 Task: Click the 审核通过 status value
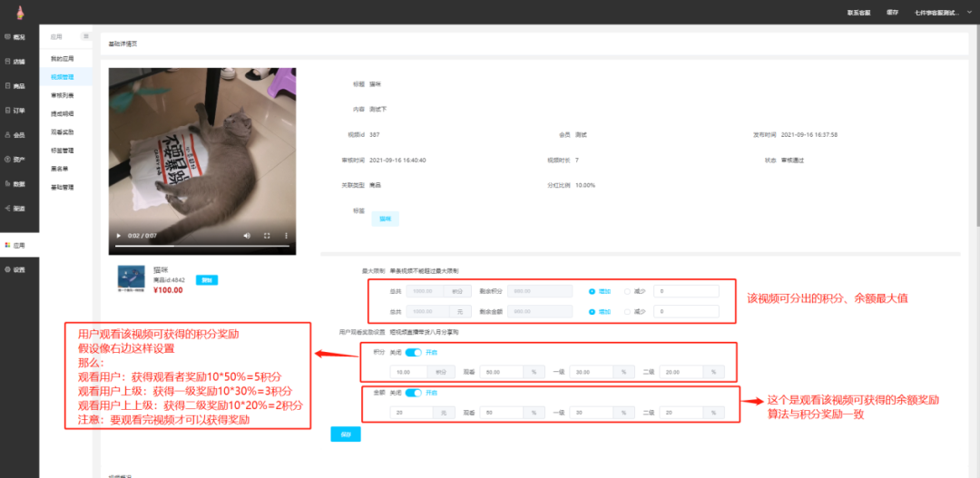pyautogui.click(x=792, y=160)
